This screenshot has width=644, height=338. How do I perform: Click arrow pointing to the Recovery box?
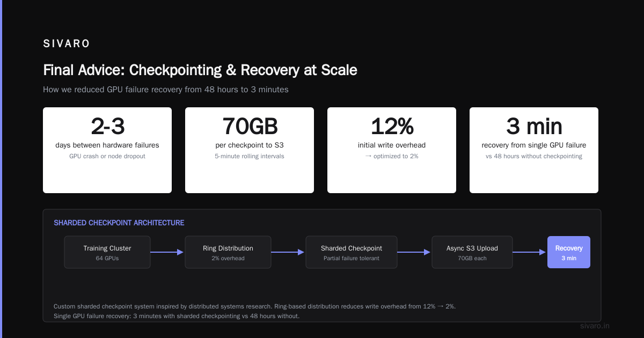tap(530, 252)
